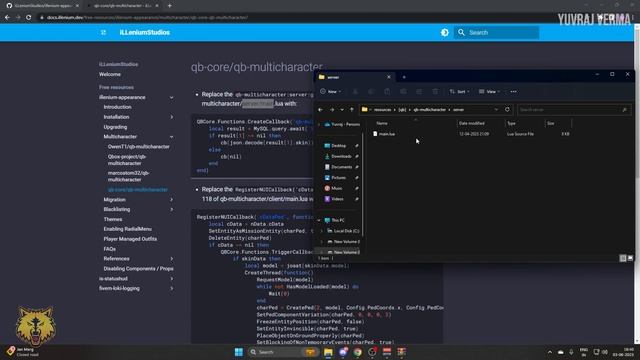Expand the Installation sidebar section
This screenshot has height=360, width=640.
tap(171, 117)
